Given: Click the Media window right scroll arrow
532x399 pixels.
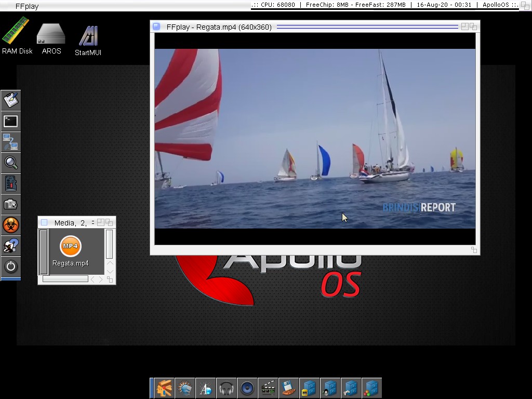Looking at the screenshot, I should point(101,280).
